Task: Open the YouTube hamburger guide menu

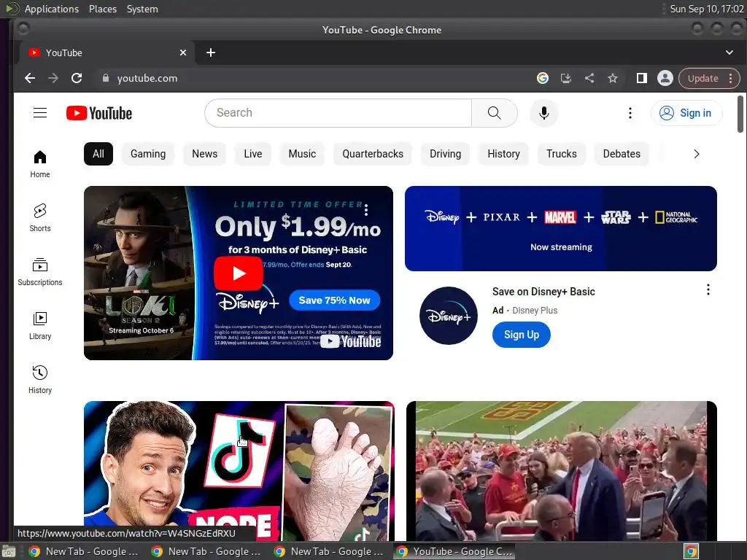Action: 40,113
